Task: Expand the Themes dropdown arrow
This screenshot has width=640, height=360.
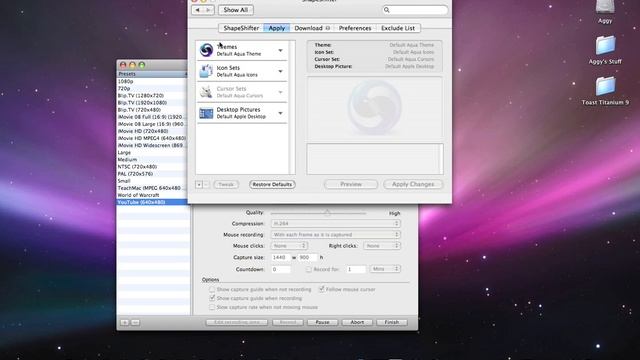Action: 280,50
